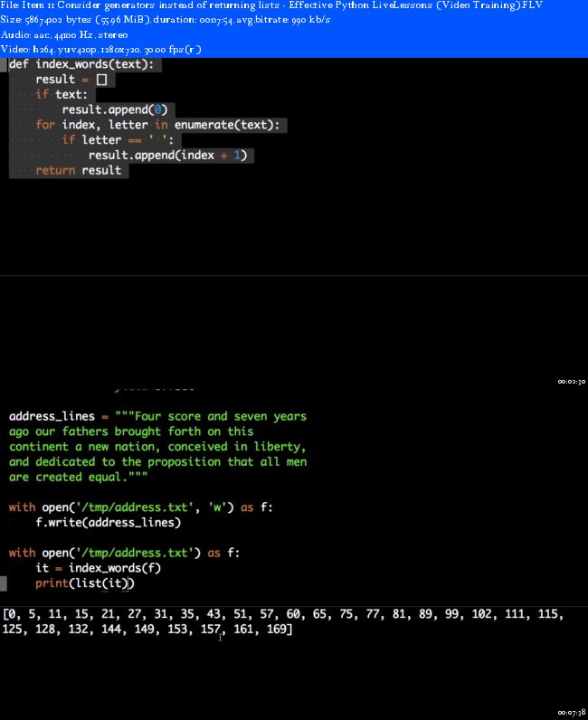Click the 'Video: h264, yuv420p' info line
Screen dimensions: 588x720
101,50
